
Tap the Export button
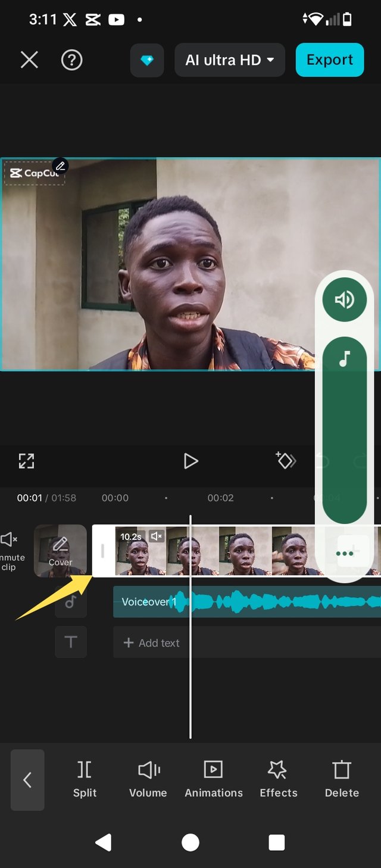coord(330,60)
